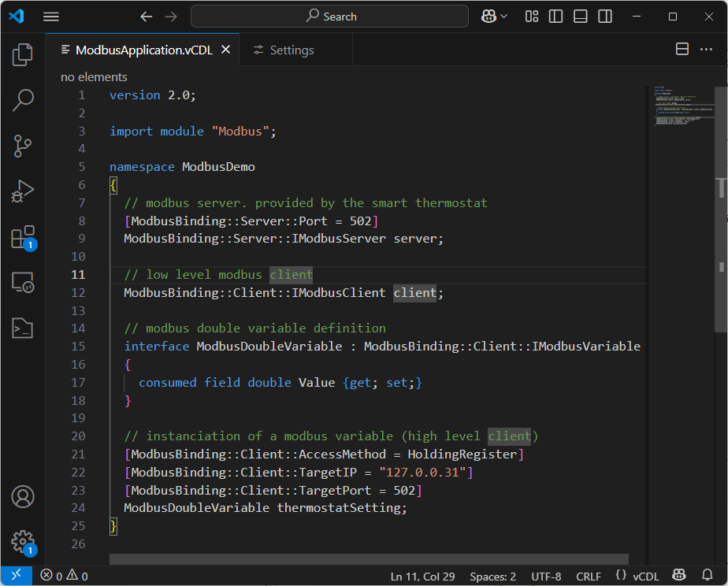The image size is (728, 586).
Task: Click 'interface' keyword on line 15
Action: click(157, 347)
